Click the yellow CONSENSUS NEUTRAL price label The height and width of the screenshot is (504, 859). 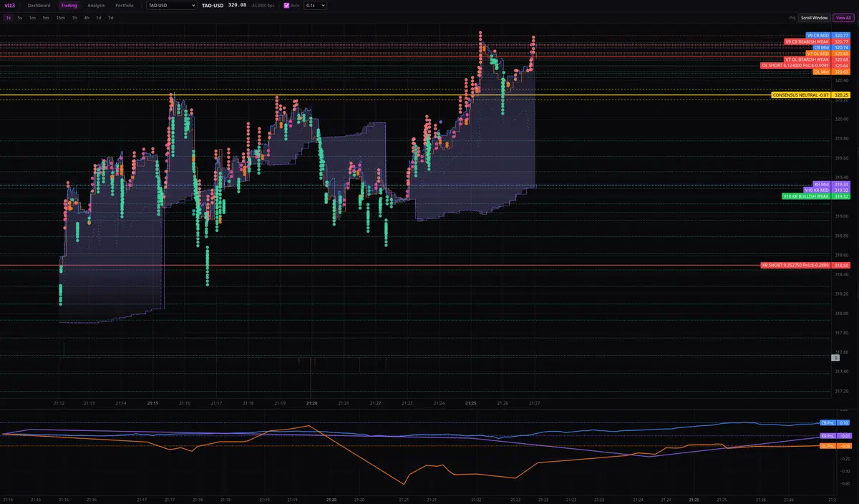800,94
